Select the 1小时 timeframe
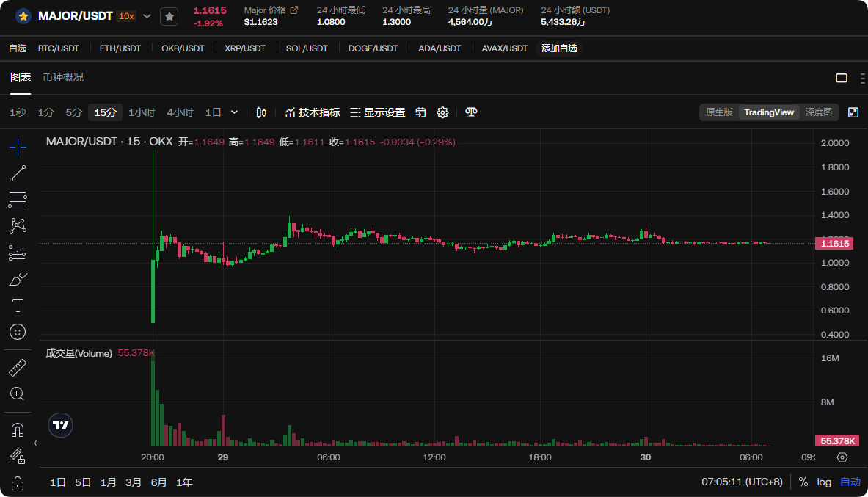 (142, 112)
